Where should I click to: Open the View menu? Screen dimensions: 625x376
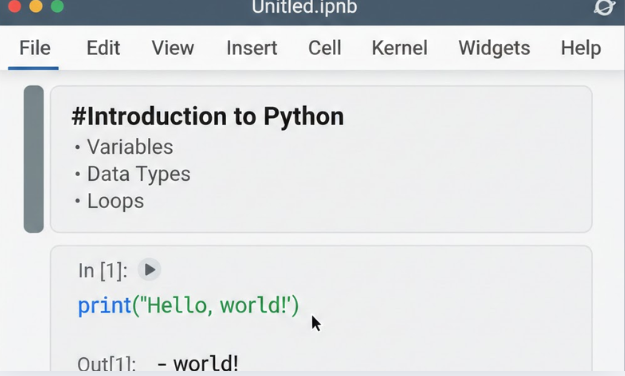point(173,48)
